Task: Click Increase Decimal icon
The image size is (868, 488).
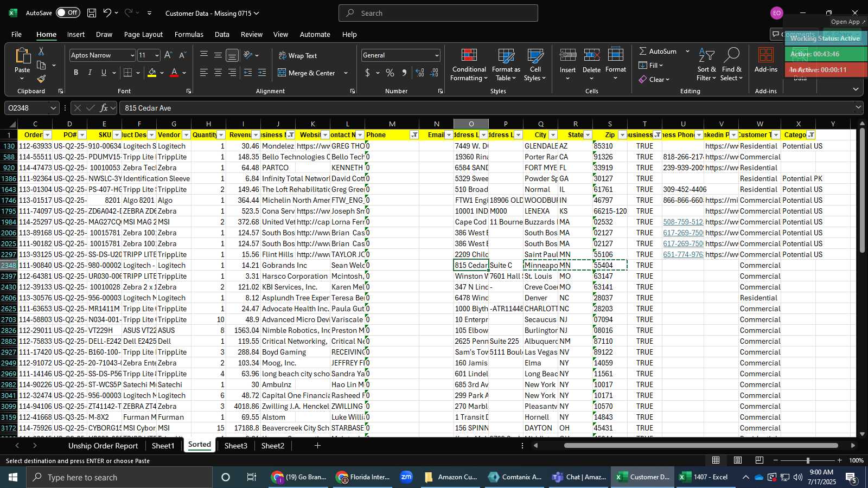Action: coord(420,73)
